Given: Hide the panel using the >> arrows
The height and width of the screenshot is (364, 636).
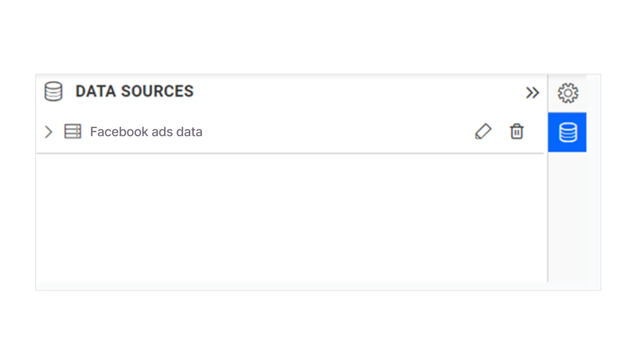Looking at the screenshot, I should tap(532, 92).
